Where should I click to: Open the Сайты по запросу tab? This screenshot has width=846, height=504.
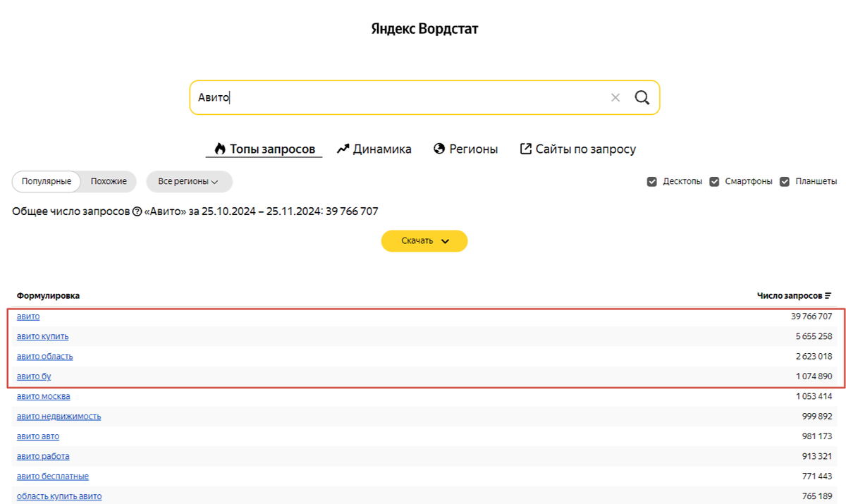(x=578, y=149)
